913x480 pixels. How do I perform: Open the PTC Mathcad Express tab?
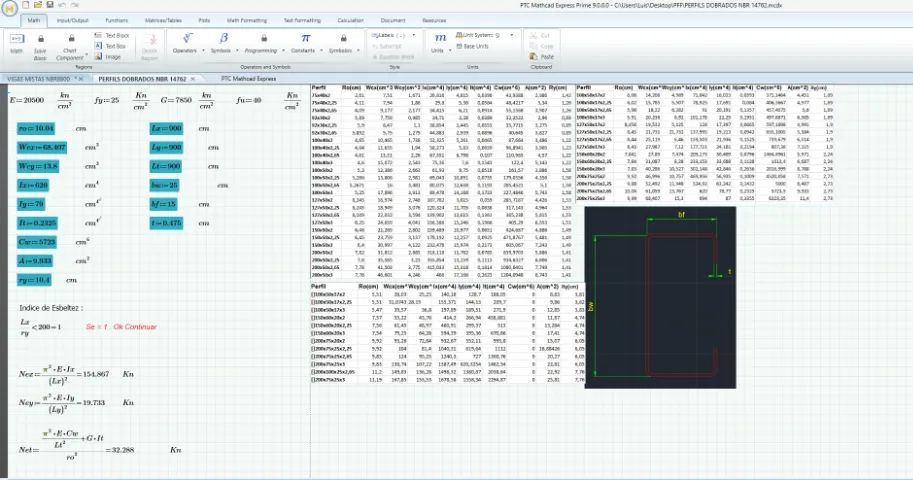(249, 79)
